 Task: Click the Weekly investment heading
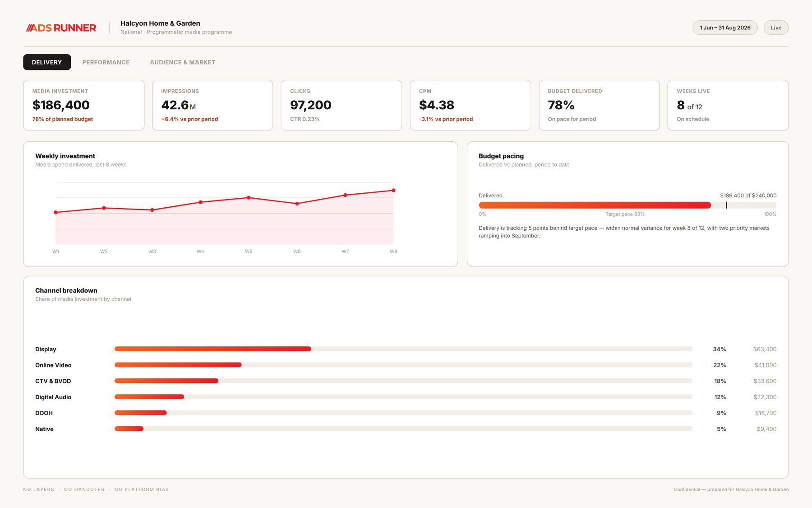click(65, 156)
